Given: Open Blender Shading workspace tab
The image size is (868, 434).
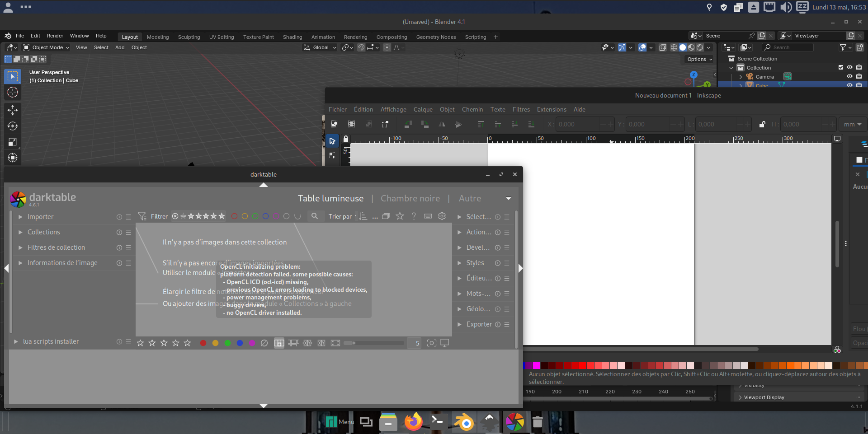Looking at the screenshot, I should tap(292, 37).
